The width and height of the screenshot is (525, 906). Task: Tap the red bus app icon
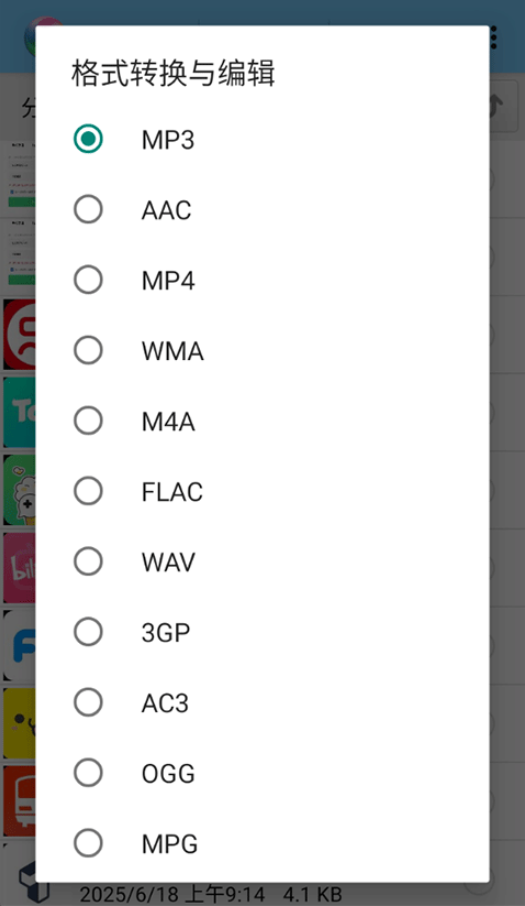click(x=19, y=801)
